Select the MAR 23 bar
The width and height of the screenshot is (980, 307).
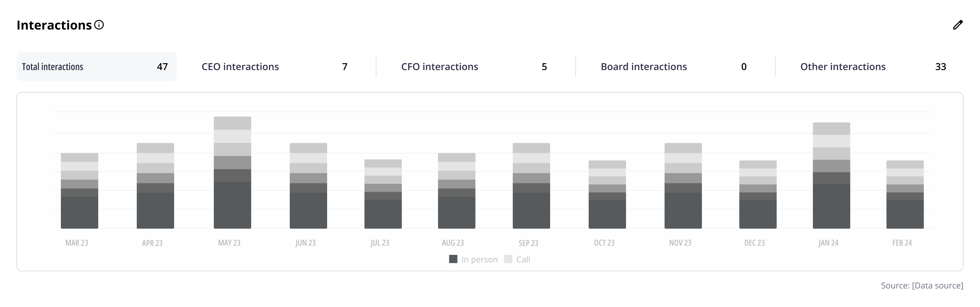pyautogui.click(x=79, y=191)
